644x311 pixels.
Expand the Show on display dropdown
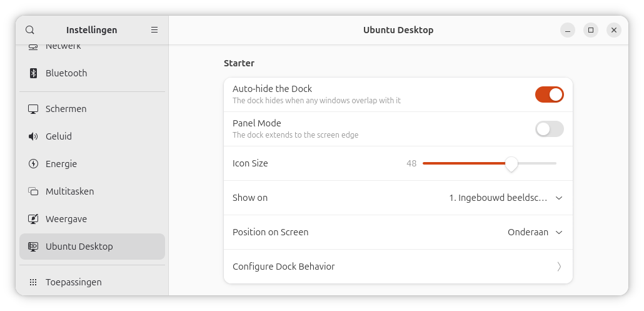(505, 198)
